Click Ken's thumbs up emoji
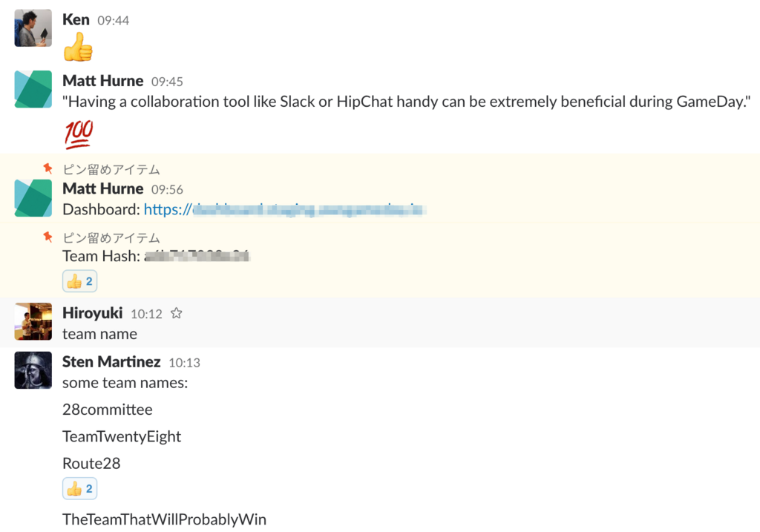 [78, 47]
